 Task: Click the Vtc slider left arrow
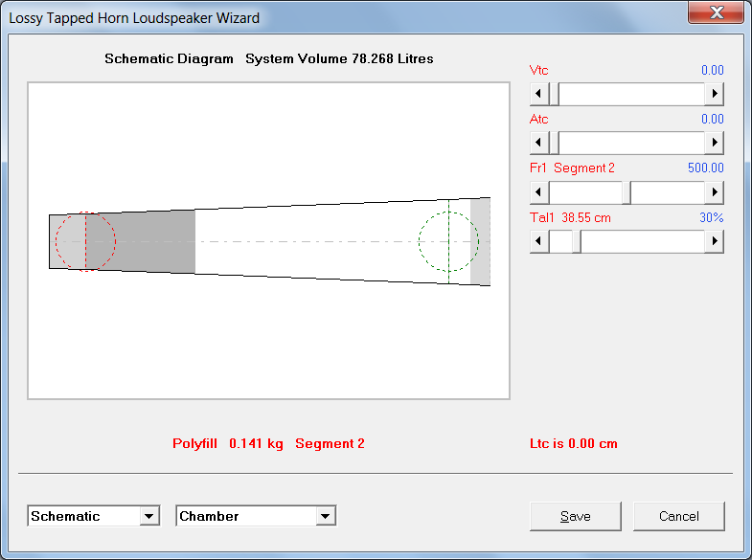pos(539,94)
